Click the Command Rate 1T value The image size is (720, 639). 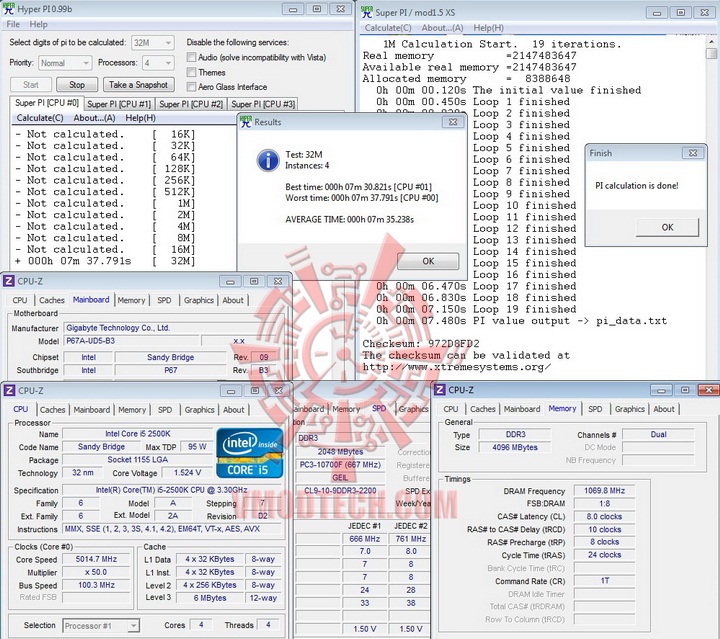click(x=604, y=581)
